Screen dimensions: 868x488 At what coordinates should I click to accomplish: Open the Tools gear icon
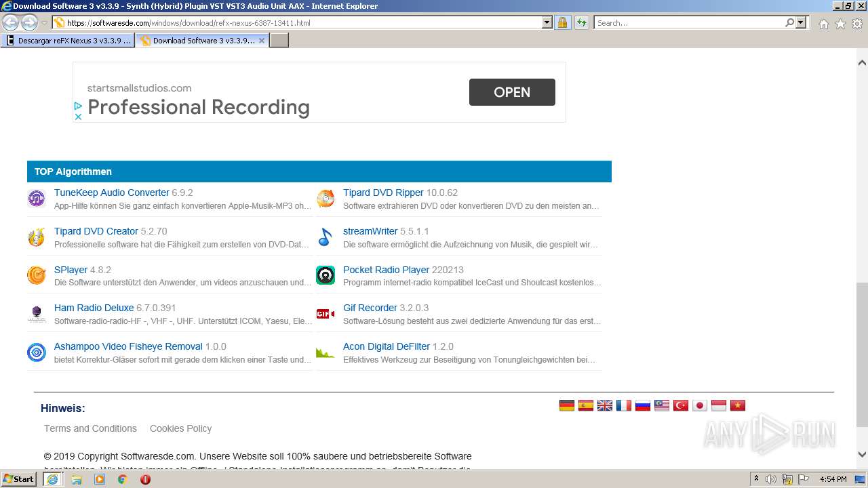(857, 24)
